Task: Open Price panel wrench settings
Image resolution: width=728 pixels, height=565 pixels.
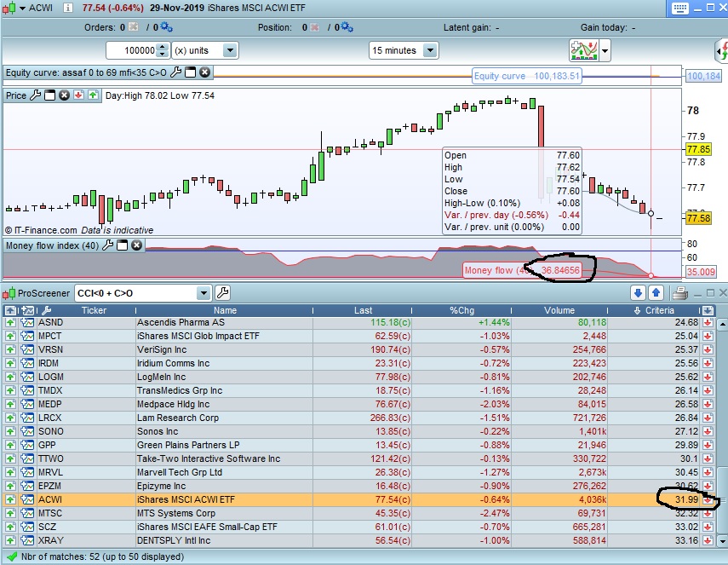Action: pyautogui.click(x=35, y=95)
